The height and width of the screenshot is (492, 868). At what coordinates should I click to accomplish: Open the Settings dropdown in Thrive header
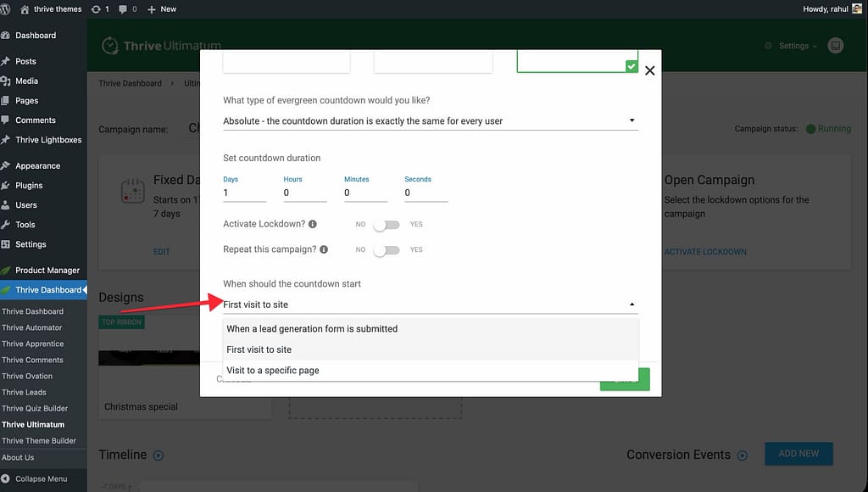pos(792,46)
